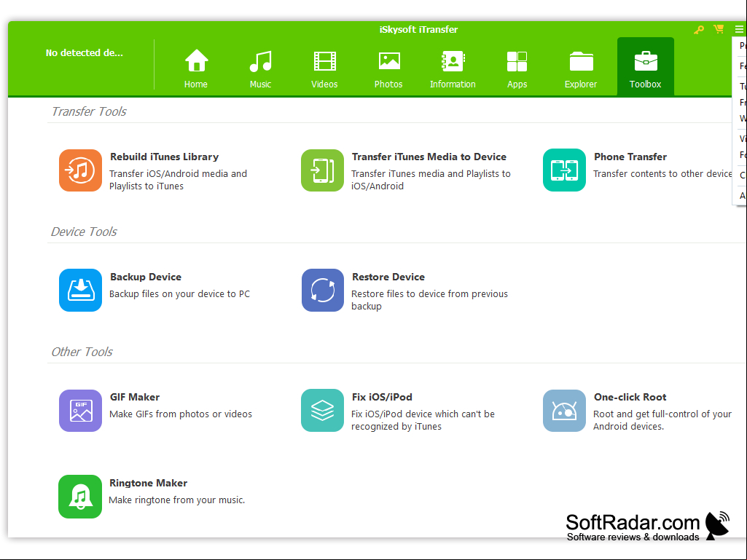Go to the Photos tab
The width and height of the screenshot is (747, 560).
click(x=388, y=68)
